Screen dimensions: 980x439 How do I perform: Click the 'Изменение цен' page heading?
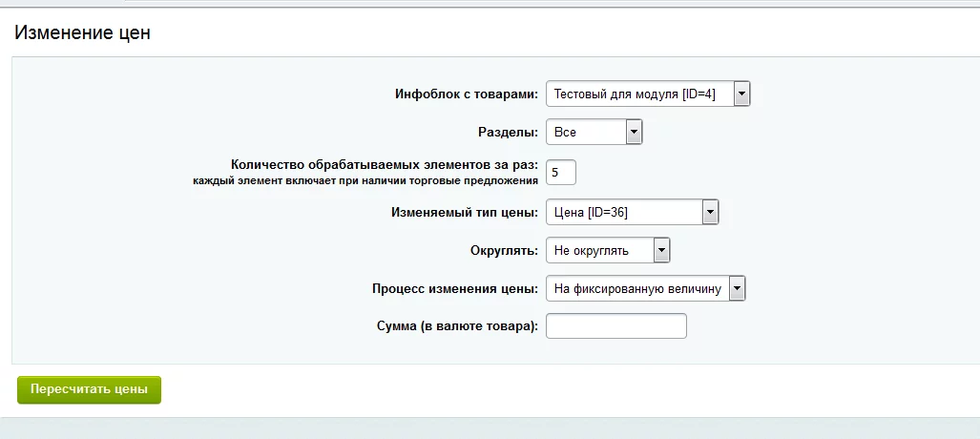pyautogui.click(x=82, y=32)
